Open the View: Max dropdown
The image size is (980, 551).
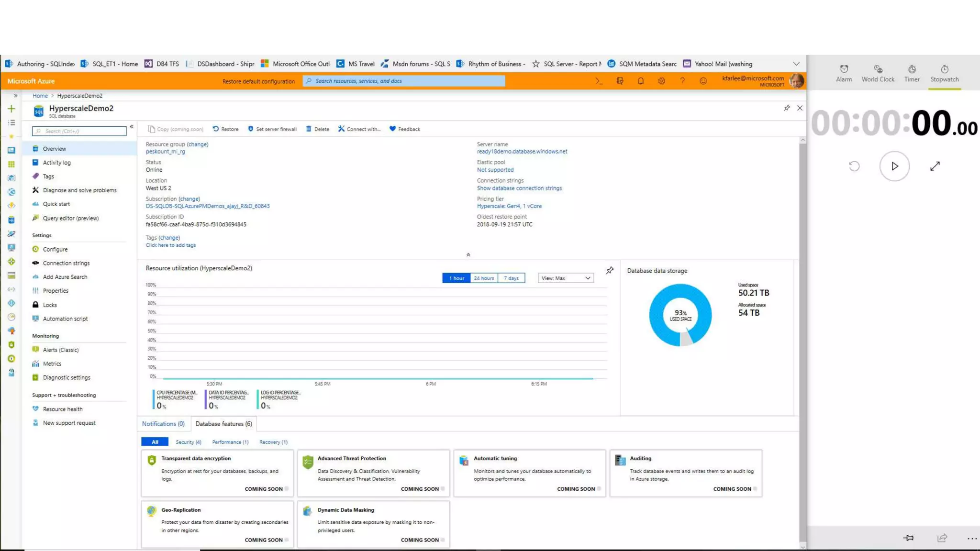point(566,278)
